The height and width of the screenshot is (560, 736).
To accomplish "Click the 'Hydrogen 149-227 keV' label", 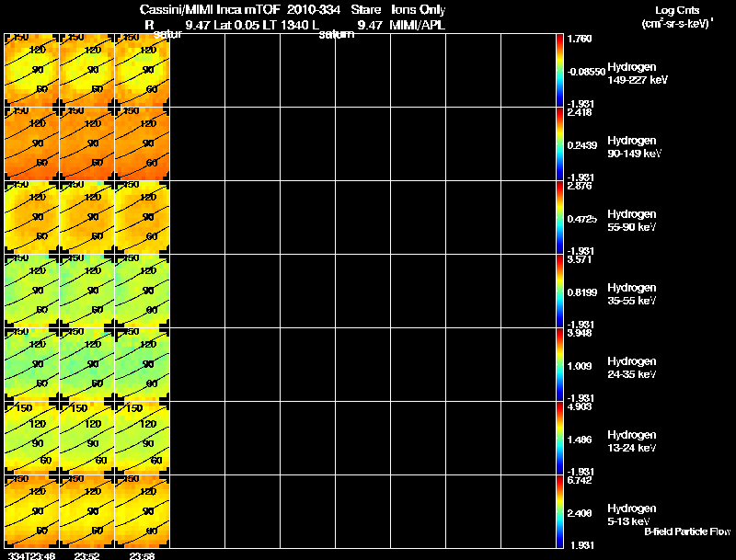I will 638,74.
